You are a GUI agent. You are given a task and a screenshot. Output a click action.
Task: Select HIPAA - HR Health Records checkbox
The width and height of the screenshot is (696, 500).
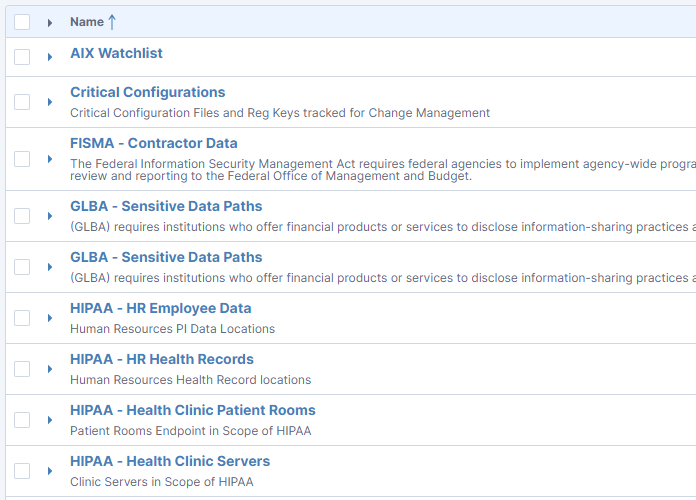pos(22,369)
